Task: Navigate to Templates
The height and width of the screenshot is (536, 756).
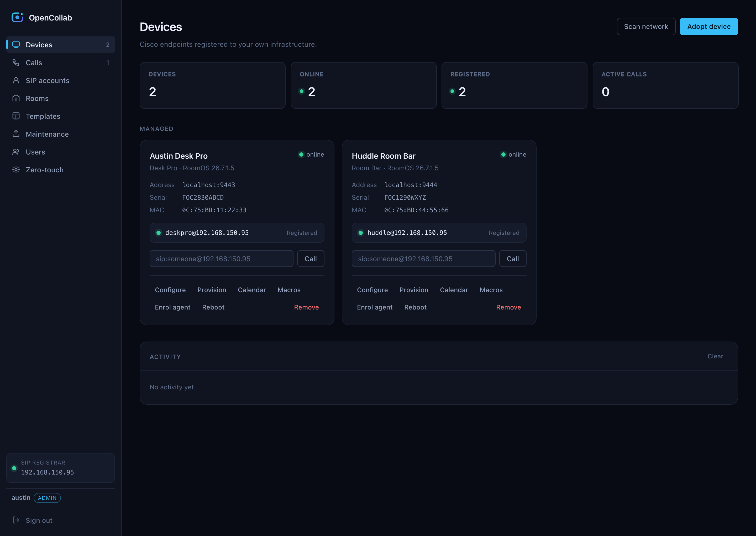Action: coord(61,116)
